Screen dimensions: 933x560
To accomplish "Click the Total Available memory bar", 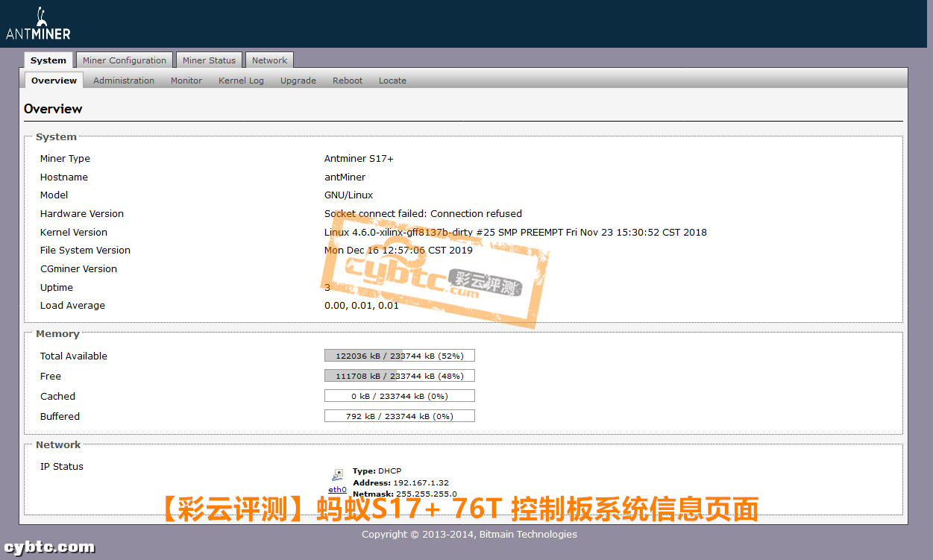I will pyautogui.click(x=399, y=355).
